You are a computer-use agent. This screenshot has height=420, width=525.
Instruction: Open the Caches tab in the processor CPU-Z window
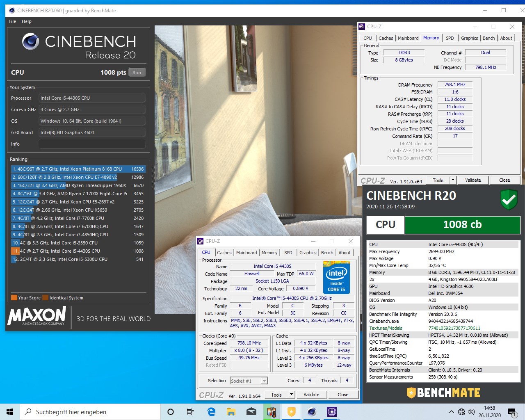coord(224,253)
